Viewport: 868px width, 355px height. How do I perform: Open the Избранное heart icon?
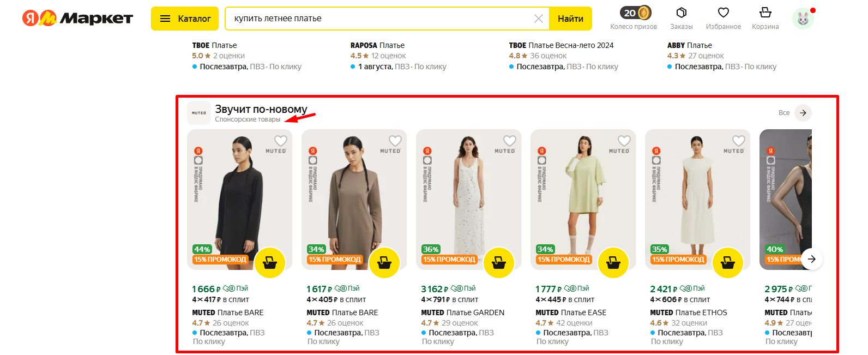click(x=724, y=13)
